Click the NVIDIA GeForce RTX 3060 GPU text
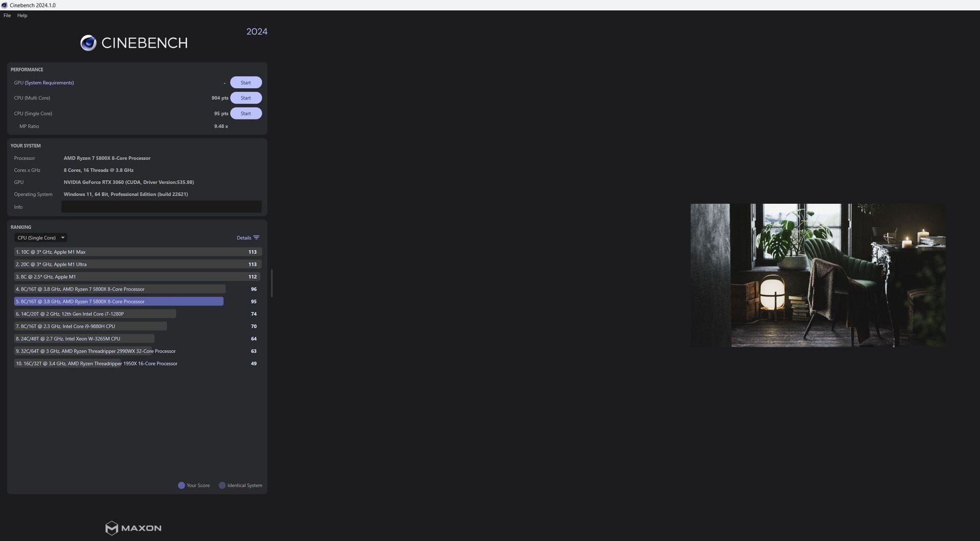Screen dimensions: 980x541 pyautogui.click(x=129, y=182)
